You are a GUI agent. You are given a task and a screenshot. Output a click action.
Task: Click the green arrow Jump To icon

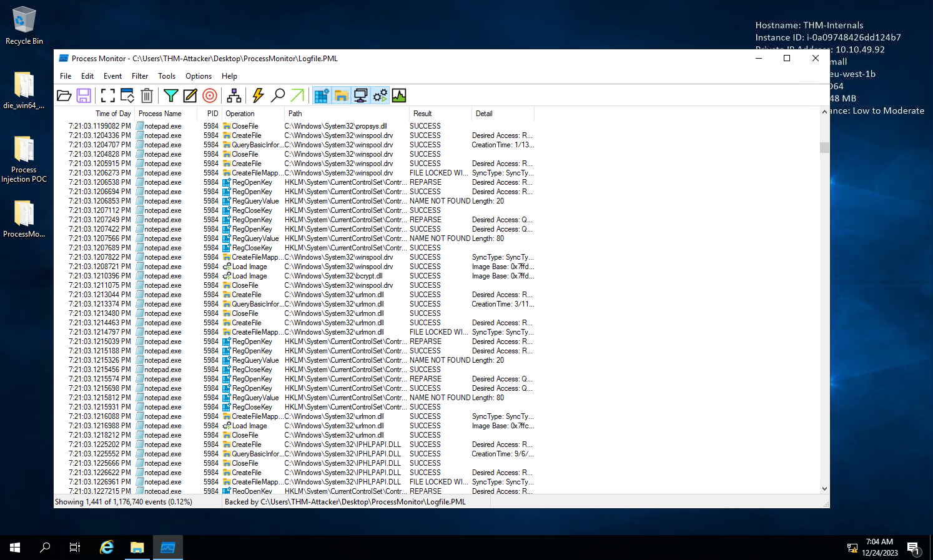click(x=297, y=96)
